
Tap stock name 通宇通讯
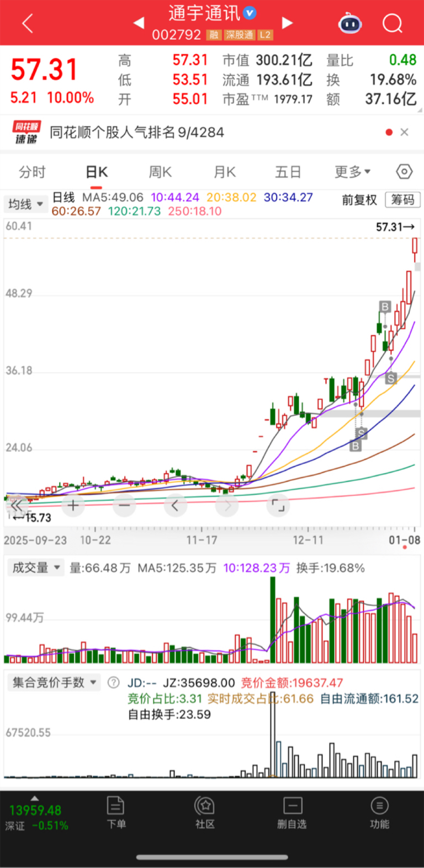click(204, 13)
